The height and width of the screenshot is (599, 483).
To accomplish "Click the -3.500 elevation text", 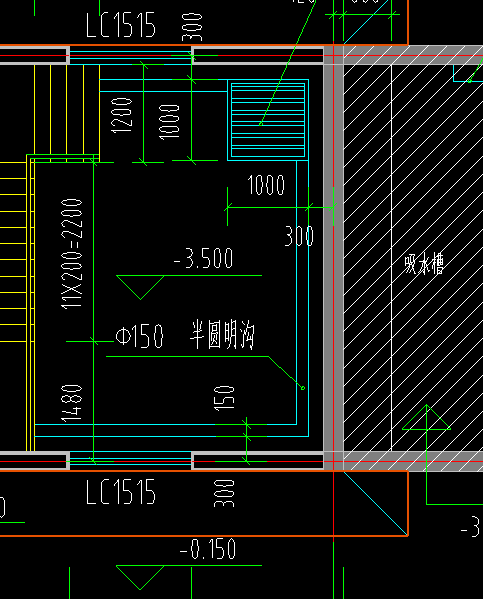I will coord(203,258).
